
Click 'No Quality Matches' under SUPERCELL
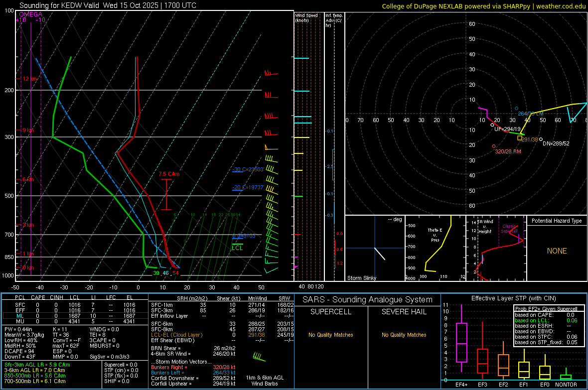[x=331, y=335]
